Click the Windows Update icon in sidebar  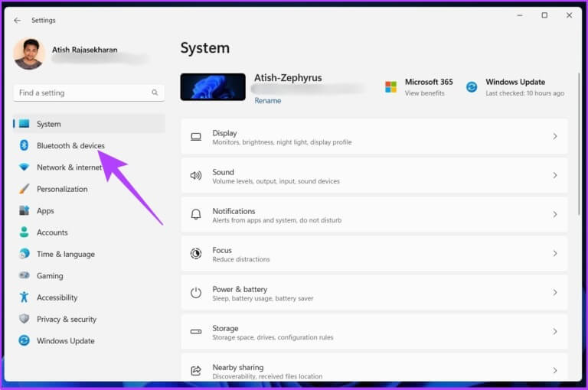coord(24,340)
